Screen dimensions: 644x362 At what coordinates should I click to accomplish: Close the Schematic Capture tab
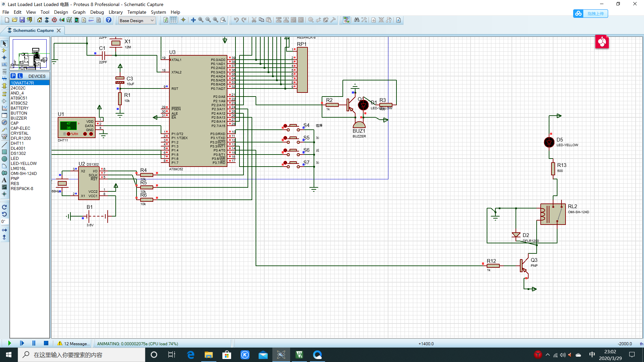point(59,31)
